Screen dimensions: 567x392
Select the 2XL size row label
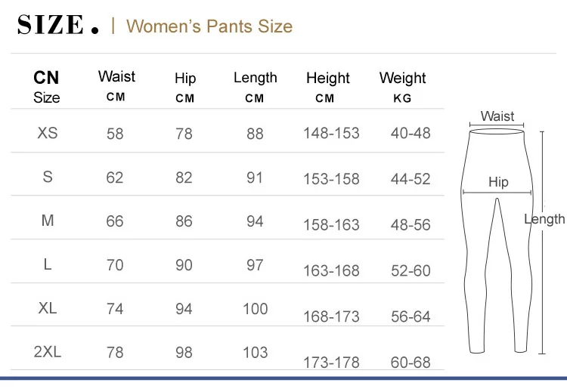(48, 352)
